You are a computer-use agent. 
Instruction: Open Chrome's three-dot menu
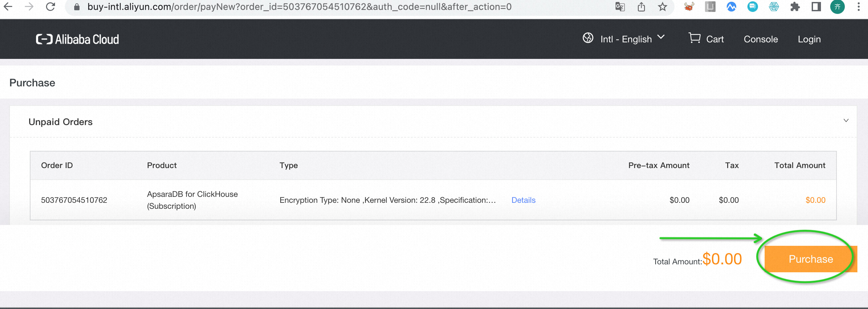click(858, 7)
